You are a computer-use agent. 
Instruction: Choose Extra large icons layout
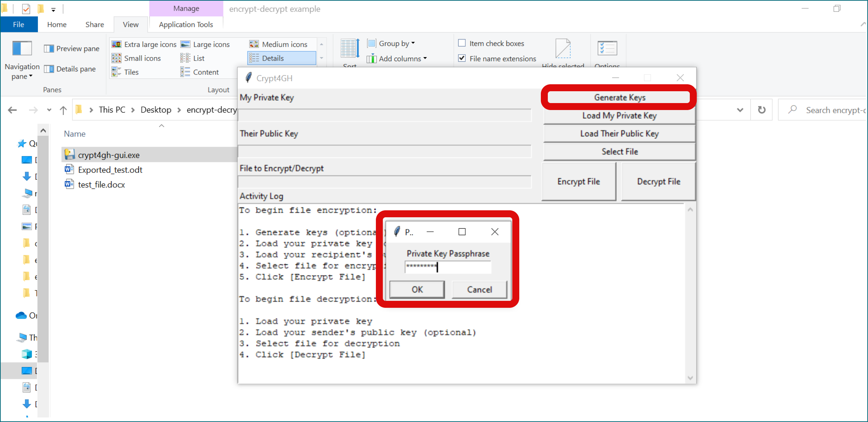pos(144,45)
